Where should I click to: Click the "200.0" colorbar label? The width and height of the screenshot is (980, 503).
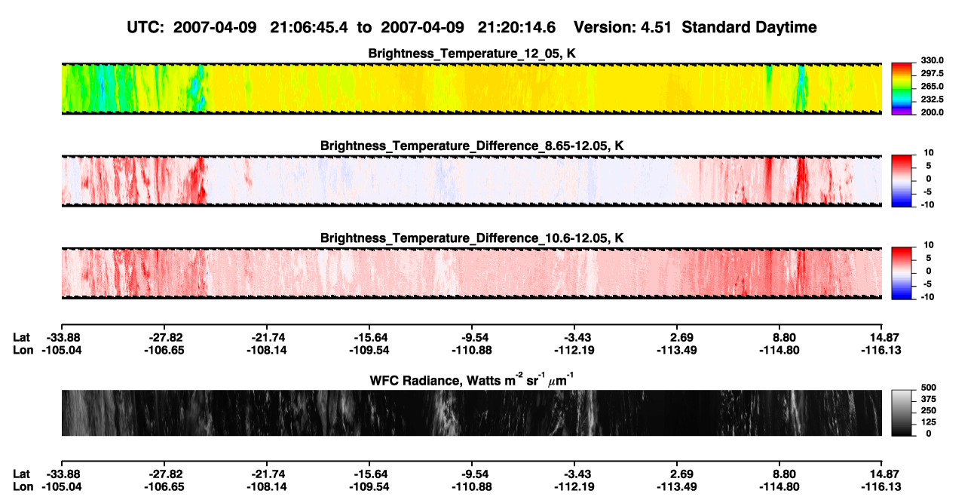pyautogui.click(x=932, y=112)
